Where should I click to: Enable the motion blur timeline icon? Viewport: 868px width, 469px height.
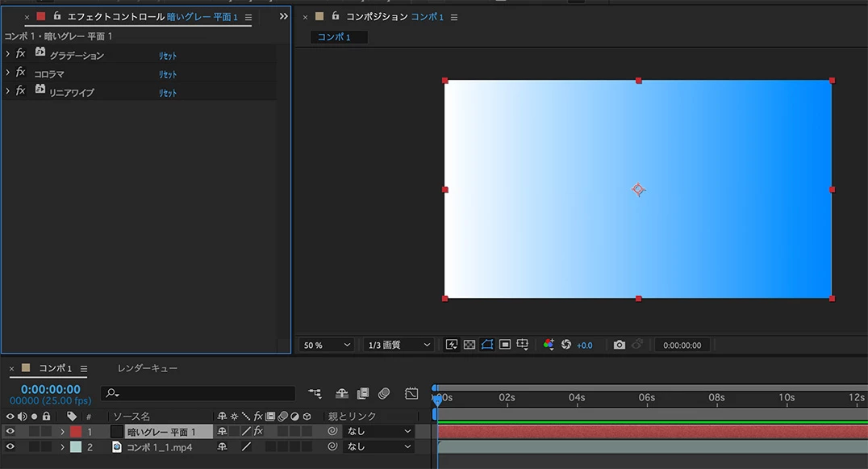pyautogui.click(x=384, y=393)
